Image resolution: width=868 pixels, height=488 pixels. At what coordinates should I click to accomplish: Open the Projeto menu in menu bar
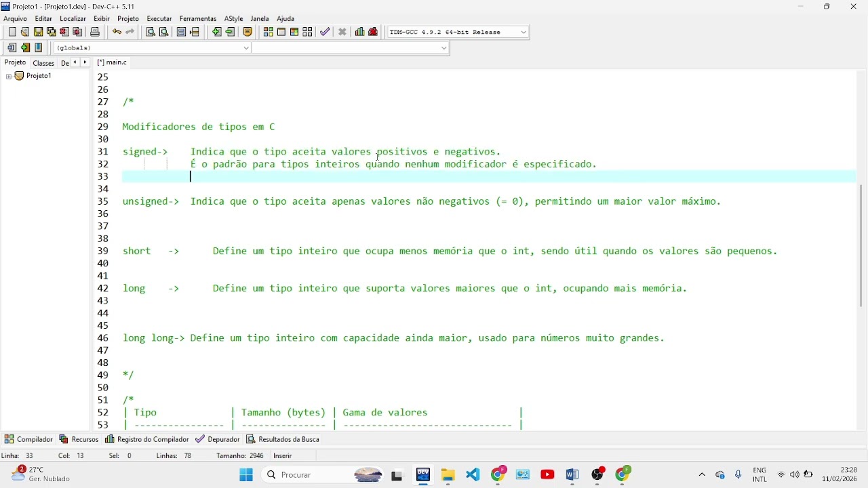[128, 19]
